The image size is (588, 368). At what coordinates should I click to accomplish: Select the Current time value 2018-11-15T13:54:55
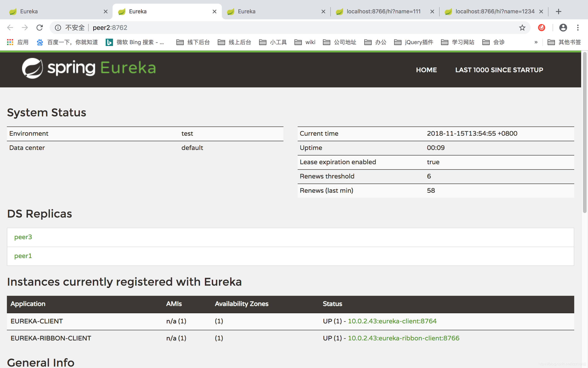(472, 133)
